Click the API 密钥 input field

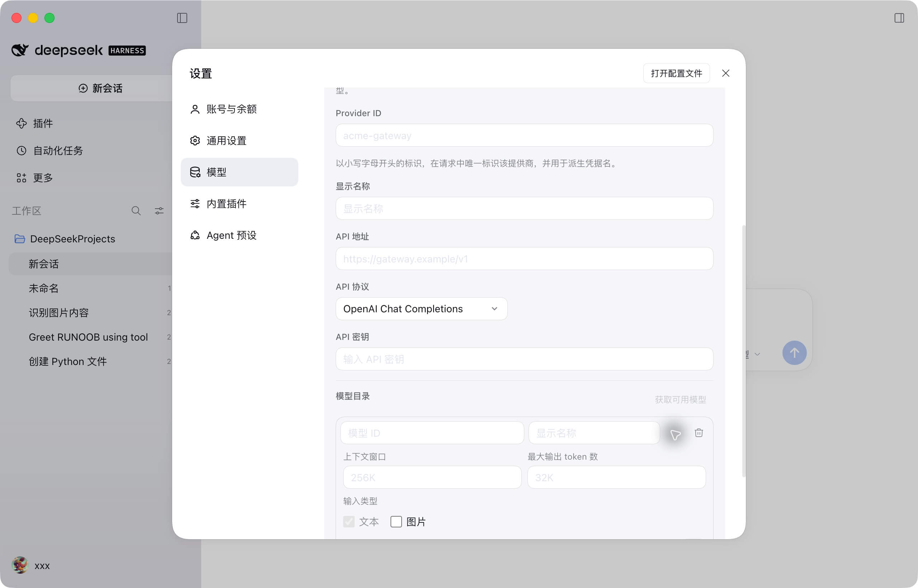click(x=524, y=359)
